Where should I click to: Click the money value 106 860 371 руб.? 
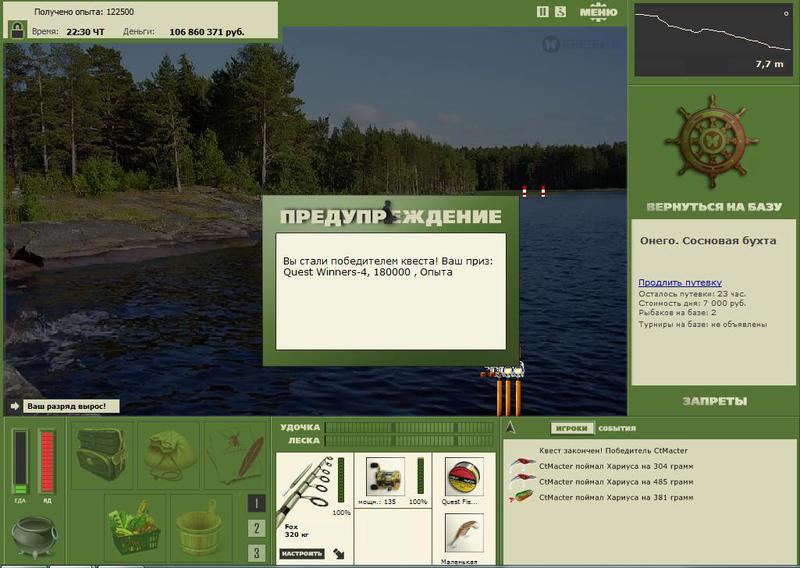point(207,32)
